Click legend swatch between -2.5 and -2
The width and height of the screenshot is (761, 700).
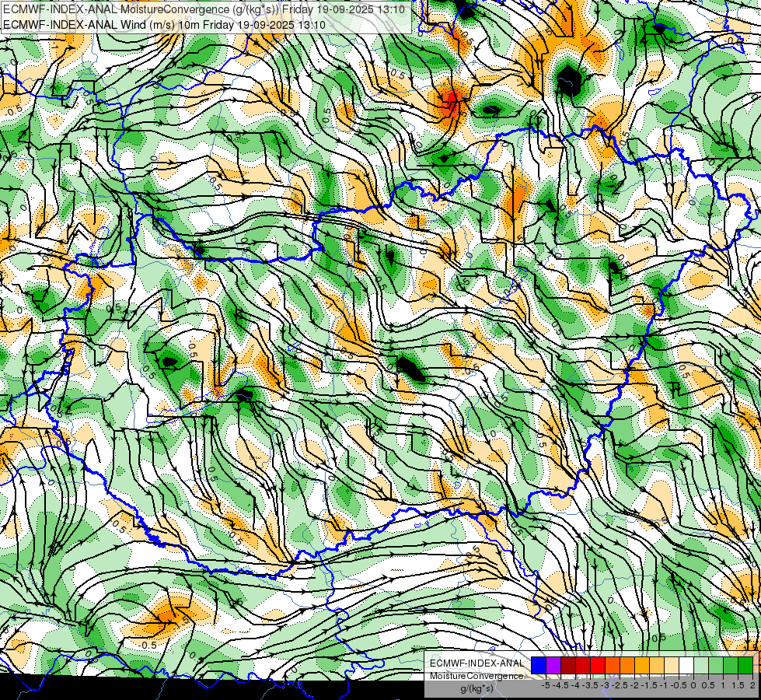627,665
